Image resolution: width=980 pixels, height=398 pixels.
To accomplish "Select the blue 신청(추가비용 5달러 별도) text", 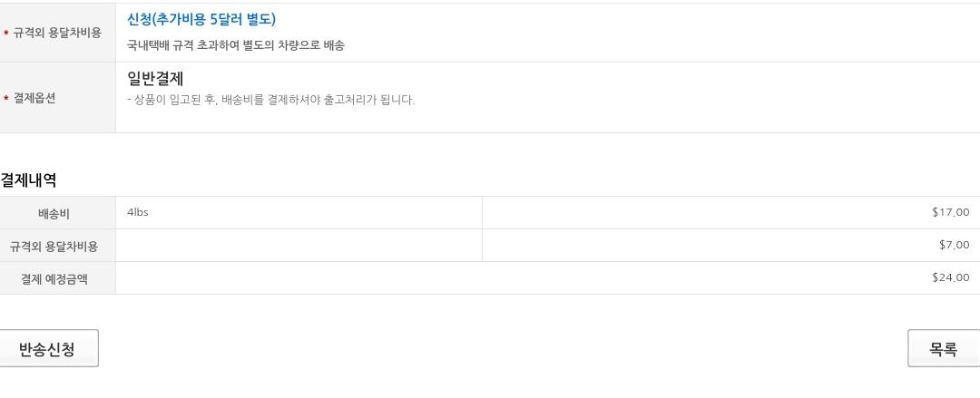I will [x=201, y=19].
